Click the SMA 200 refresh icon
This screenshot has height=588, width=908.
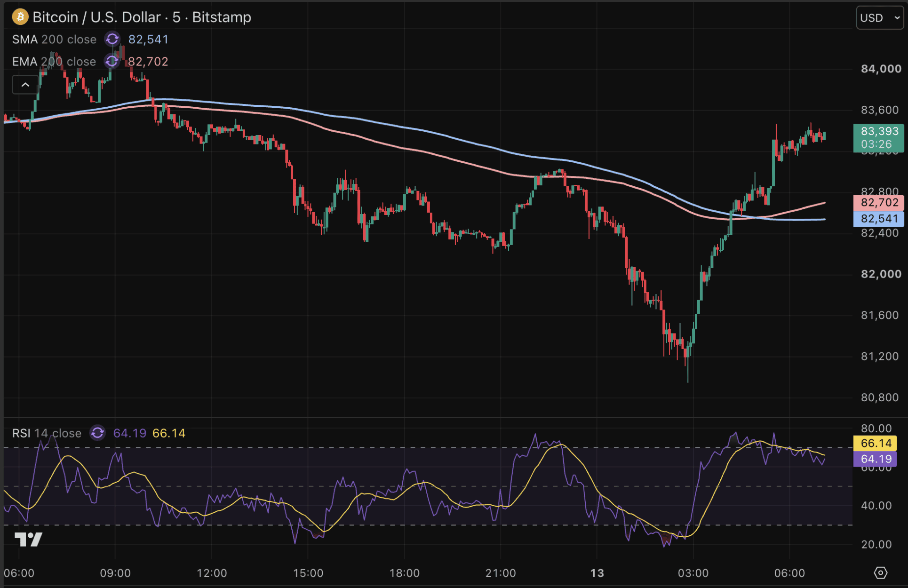112,39
